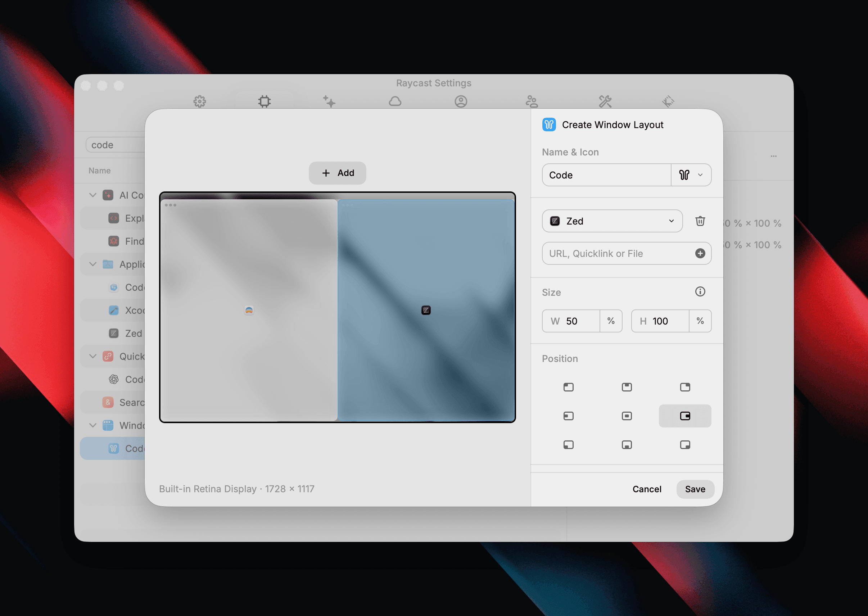
Task: Select center position icon
Action: [627, 416]
